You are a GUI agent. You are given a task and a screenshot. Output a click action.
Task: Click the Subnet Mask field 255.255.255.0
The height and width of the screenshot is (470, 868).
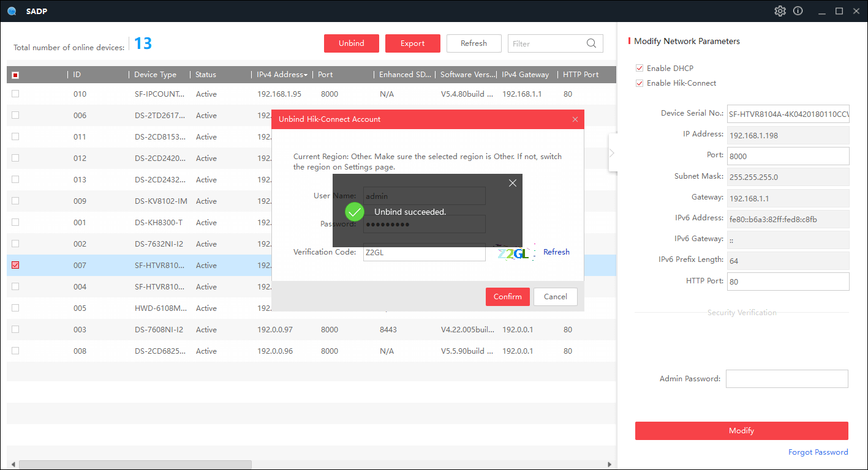pos(788,177)
